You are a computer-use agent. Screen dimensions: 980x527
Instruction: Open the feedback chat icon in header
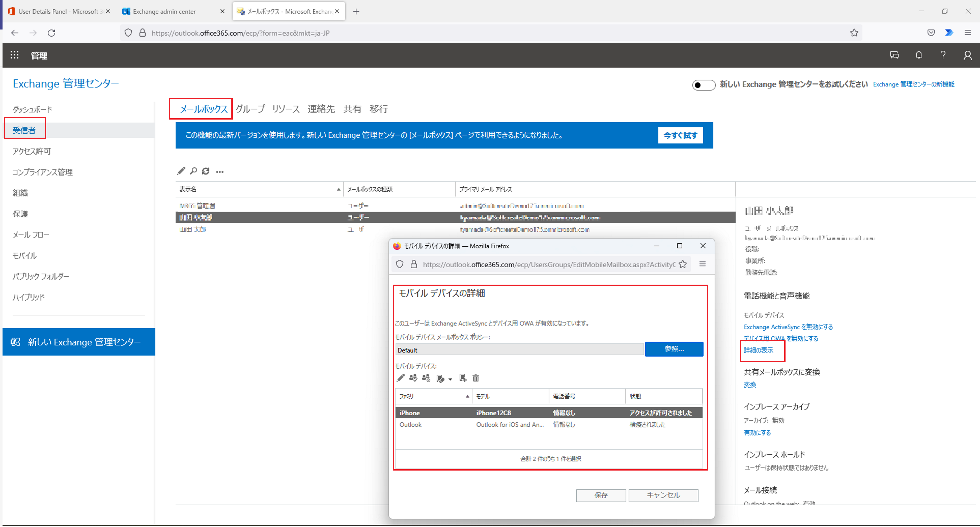(x=894, y=55)
